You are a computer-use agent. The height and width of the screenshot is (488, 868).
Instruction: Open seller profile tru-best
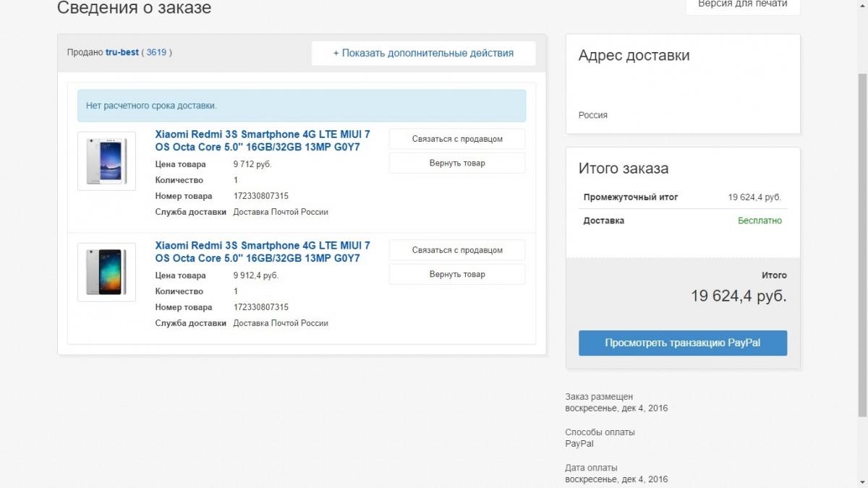[x=122, y=53]
